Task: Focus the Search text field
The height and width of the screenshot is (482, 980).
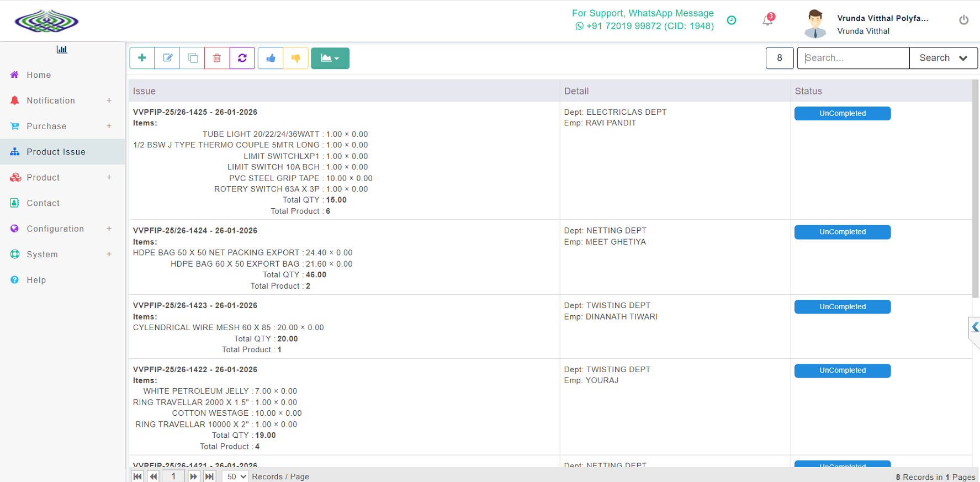Action: 853,58
